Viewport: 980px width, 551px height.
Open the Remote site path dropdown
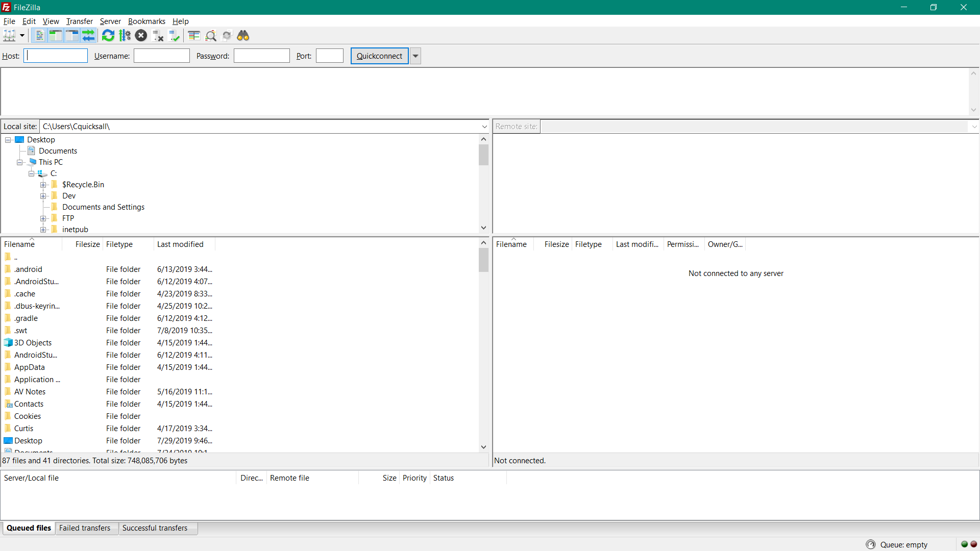pos(974,127)
